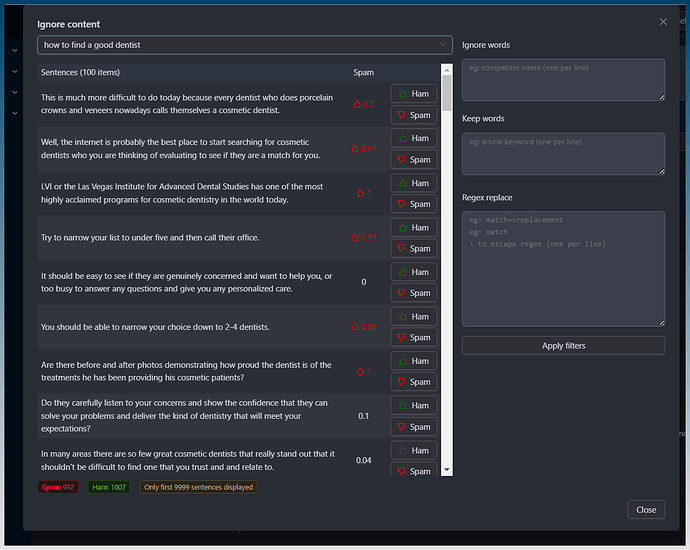Click the sentence list scrollbar up arrow
This screenshot has height=550, width=690.
(x=447, y=69)
